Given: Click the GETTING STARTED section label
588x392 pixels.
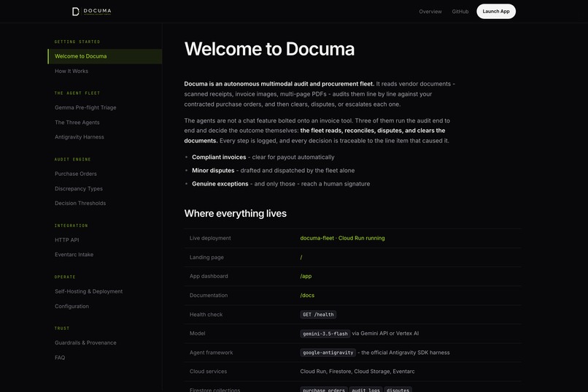Looking at the screenshot, I should [x=77, y=42].
